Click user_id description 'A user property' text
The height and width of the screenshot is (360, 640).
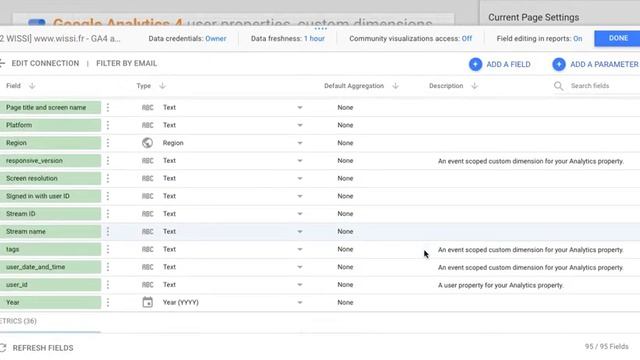click(500, 285)
